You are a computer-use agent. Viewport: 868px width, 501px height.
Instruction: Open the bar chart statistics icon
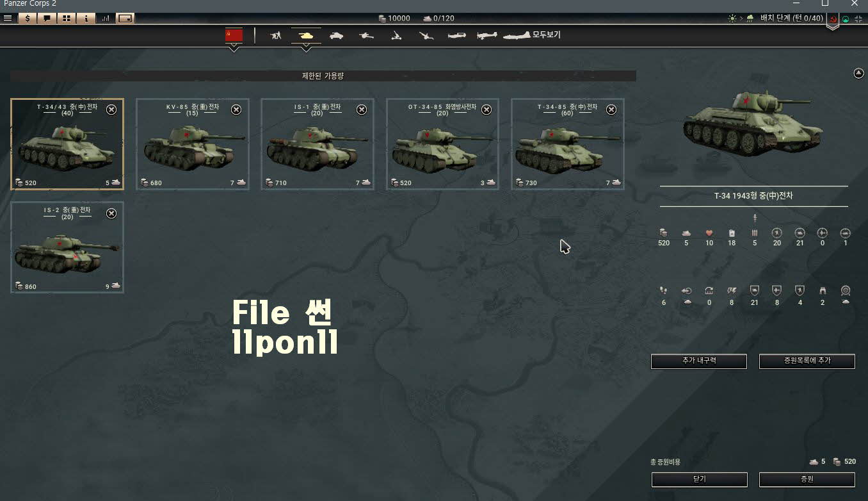point(106,19)
